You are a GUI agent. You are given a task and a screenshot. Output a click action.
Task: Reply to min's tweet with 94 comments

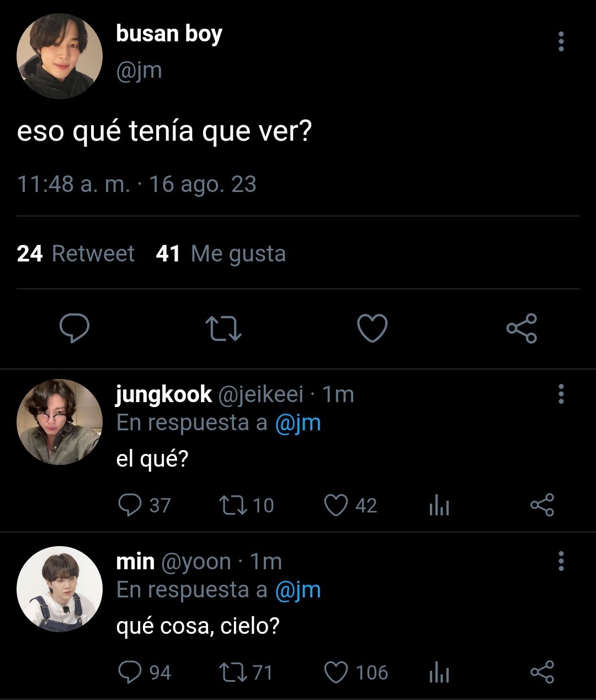tap(145, 672)
